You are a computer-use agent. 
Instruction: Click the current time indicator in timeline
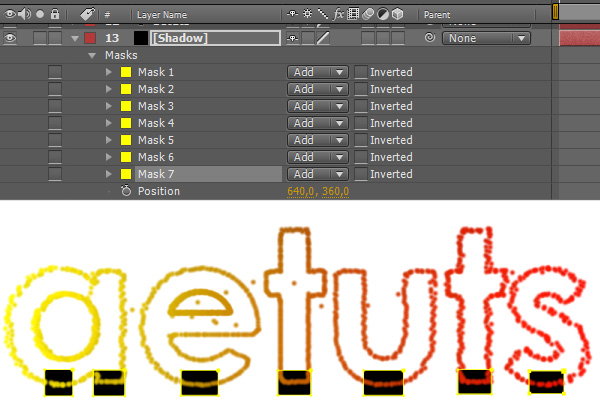click(x=555, y=11)
